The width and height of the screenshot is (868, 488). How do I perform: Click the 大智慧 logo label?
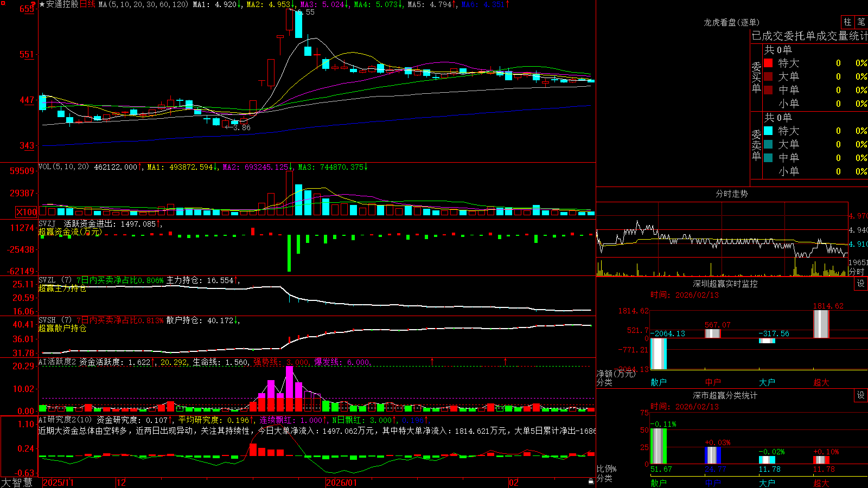coord(17,483)
